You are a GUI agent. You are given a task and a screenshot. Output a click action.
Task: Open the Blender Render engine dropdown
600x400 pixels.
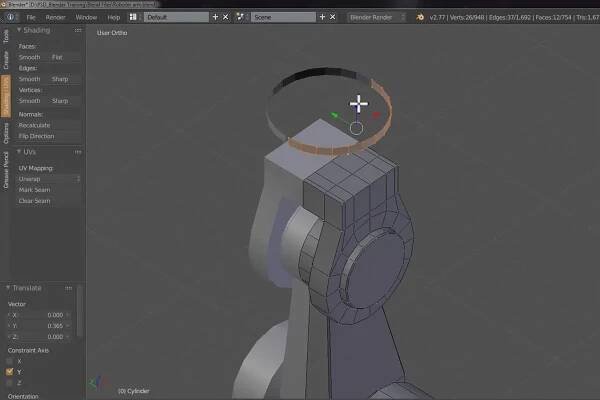coord(382,17)
